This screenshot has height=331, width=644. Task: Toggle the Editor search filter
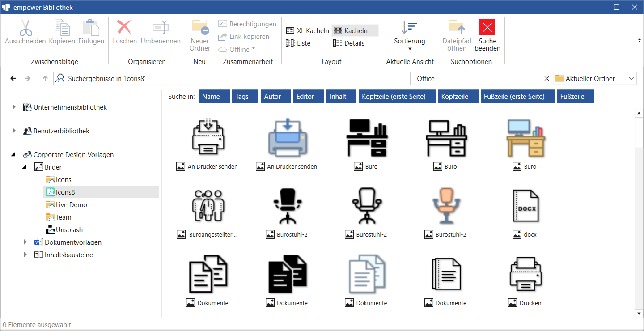coord(308,96)
